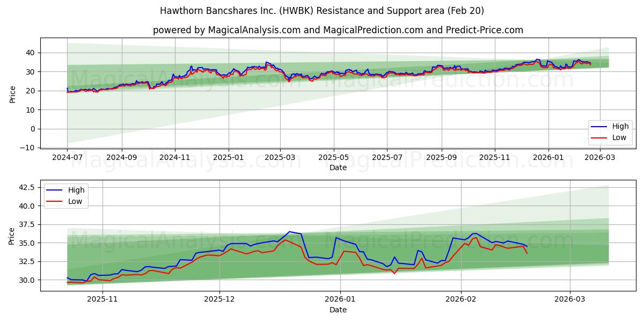Click the 2026-03 date label on top axis
Screen dimensions: 644x322
[601, 158]
